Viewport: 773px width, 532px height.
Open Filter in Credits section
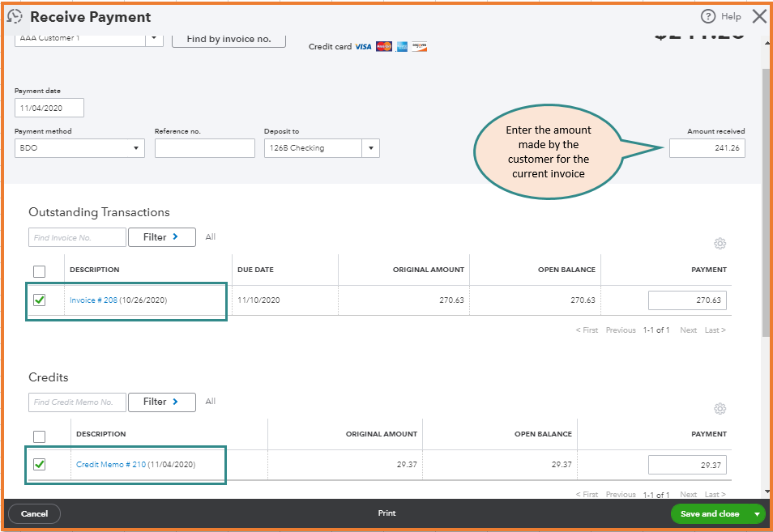pos(162,402)
